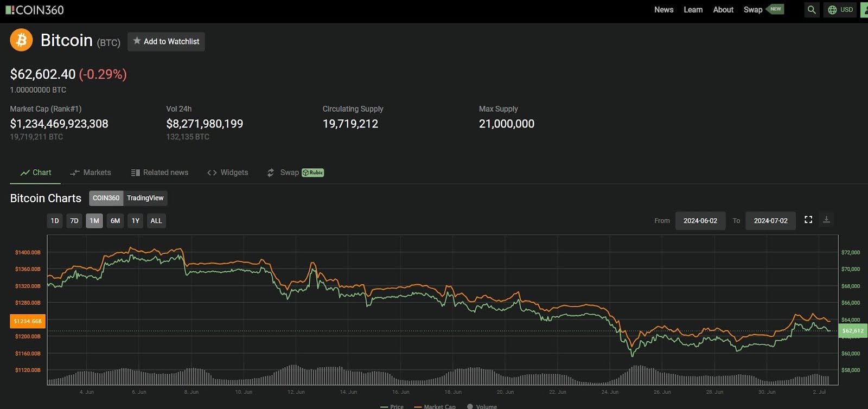Viewport: 868px width, 409px height.
Task: Switch to the Markets tab
Action: coord(91,172)
